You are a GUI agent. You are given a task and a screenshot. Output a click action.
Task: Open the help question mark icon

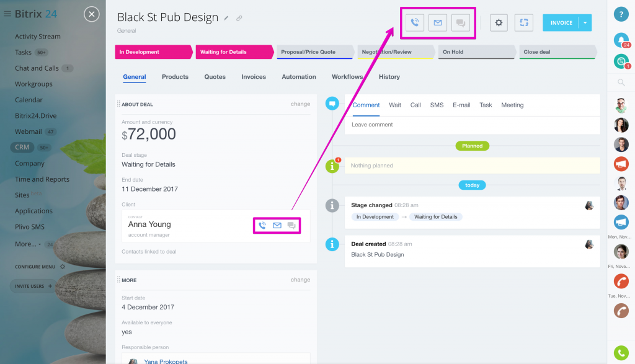point(621,14)
